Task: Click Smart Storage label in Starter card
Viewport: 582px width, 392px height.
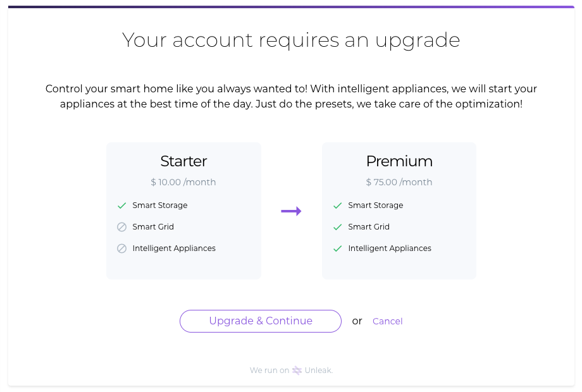Action: [160, 205]
